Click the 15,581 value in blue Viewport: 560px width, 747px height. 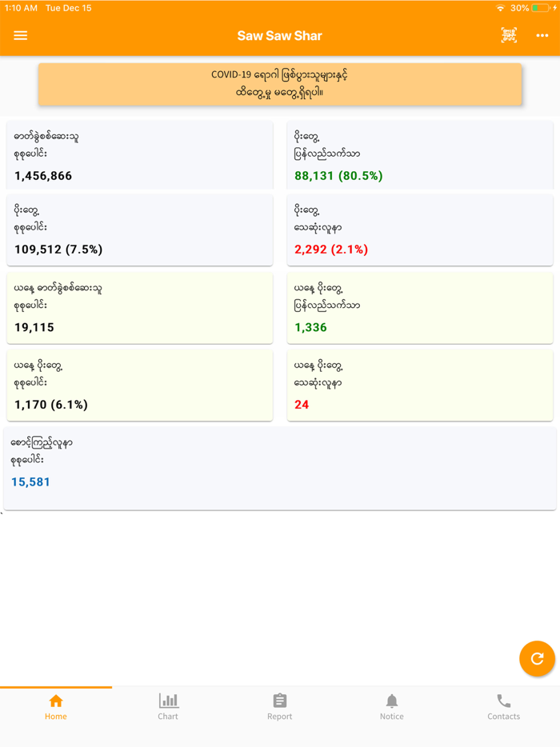click(30, 482)
